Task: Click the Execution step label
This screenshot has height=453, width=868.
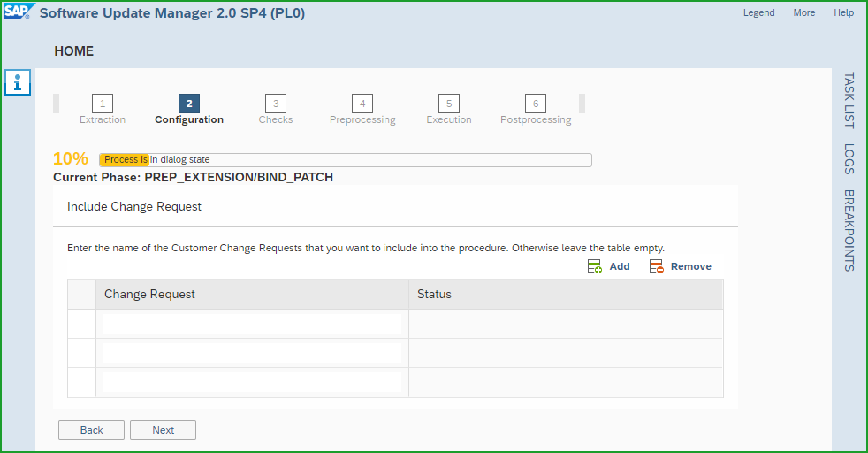Action: 449,119
